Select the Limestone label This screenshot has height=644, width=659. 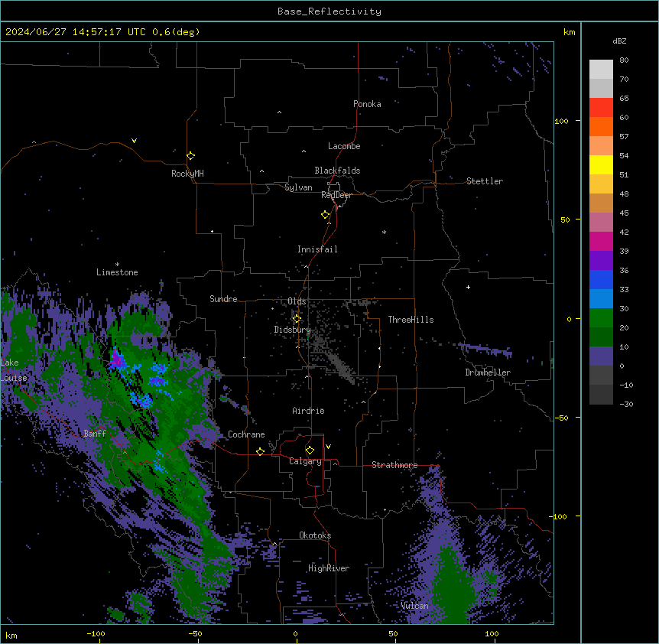click(117, 272)
